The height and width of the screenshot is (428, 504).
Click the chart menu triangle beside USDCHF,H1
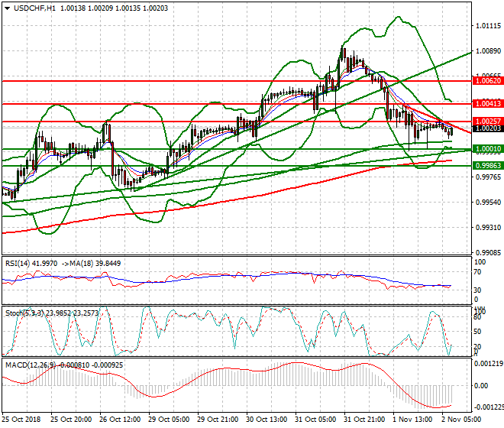[x=7, y=8]
